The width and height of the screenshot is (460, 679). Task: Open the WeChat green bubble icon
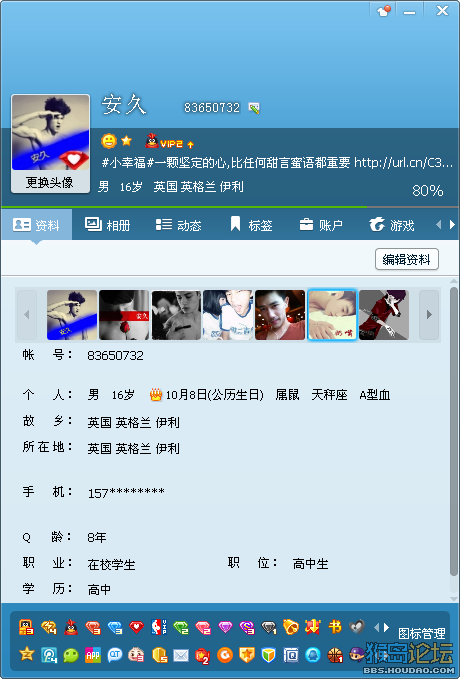71,655
